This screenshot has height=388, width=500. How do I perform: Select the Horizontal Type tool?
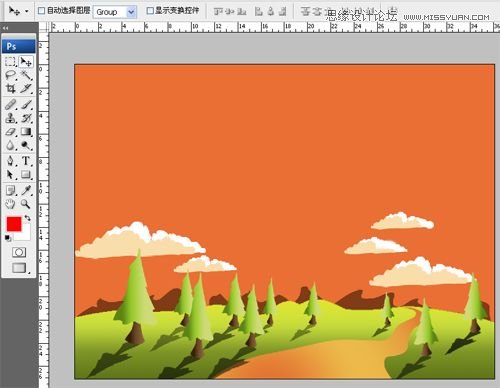[26, 161]
